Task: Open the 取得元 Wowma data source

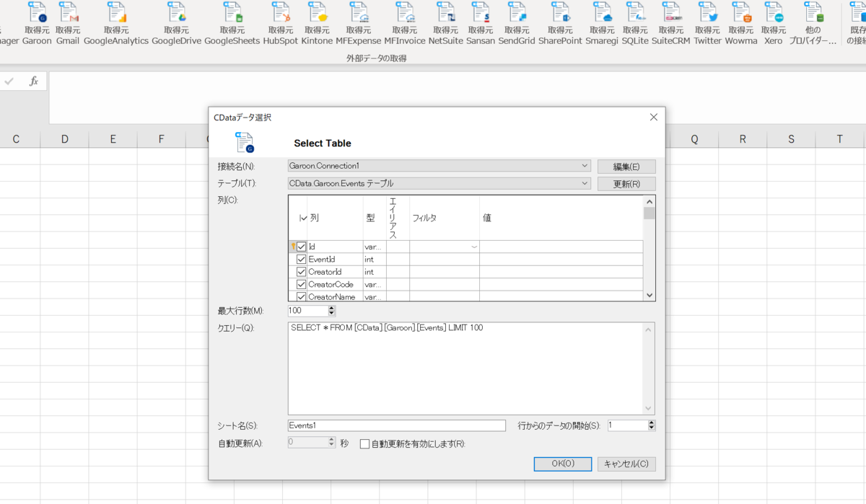Action: click(741, 24)
